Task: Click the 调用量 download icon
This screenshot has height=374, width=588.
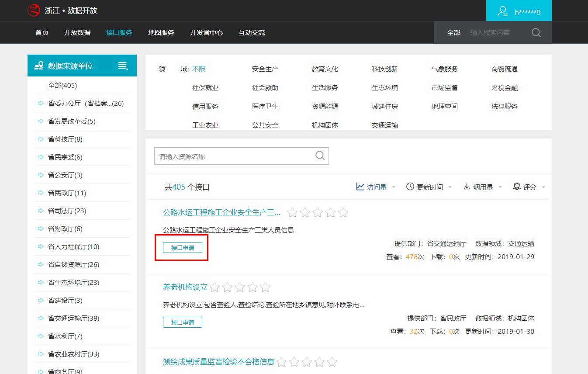Action: tap(467, 187)
